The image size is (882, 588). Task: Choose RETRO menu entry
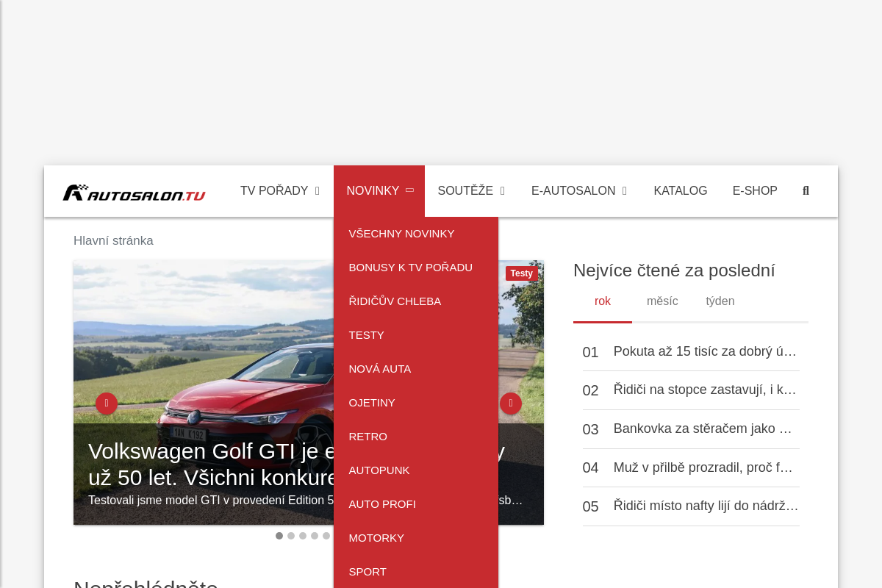pyautogui.click(x=416, y=437)
